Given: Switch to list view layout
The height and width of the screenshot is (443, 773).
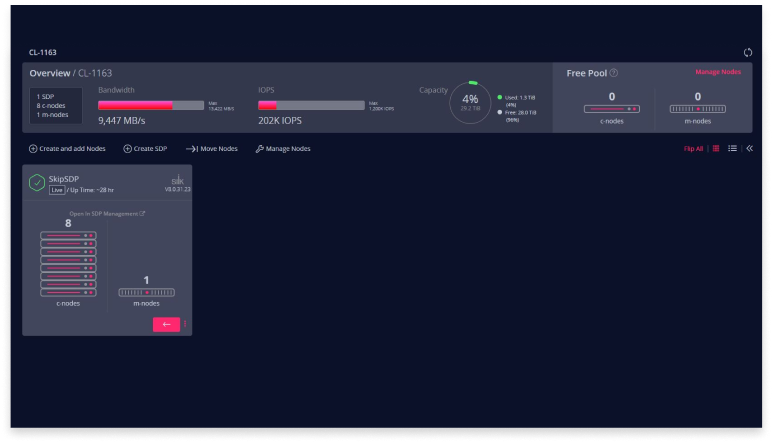Looking at the screenshot, I should (x=732, y=148).
